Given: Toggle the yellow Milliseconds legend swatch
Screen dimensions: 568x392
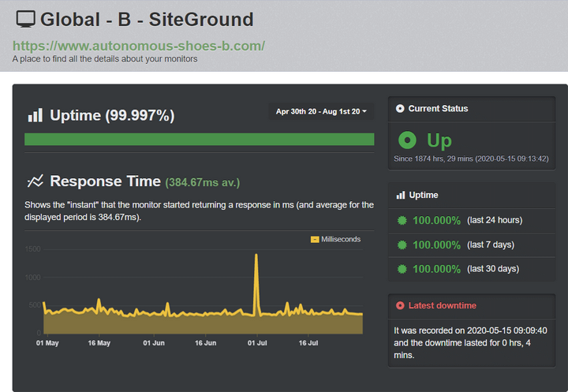Looking at the screenshot, I should click(x=315, y=240).
